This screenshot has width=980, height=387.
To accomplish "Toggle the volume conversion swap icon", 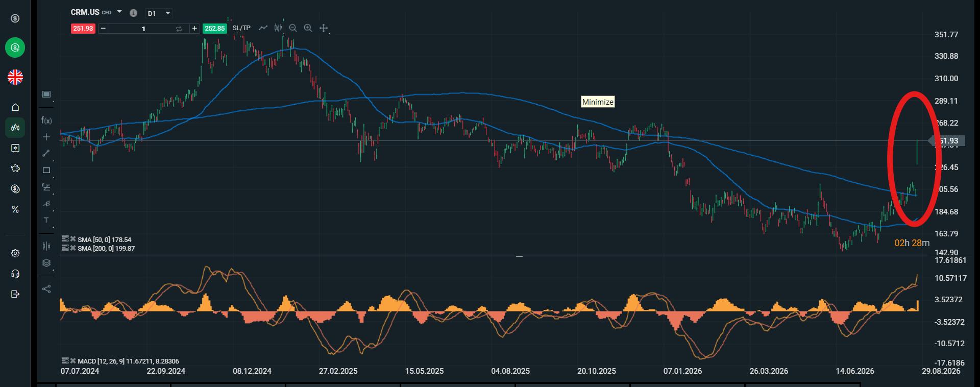I will [x=179, y=29].
